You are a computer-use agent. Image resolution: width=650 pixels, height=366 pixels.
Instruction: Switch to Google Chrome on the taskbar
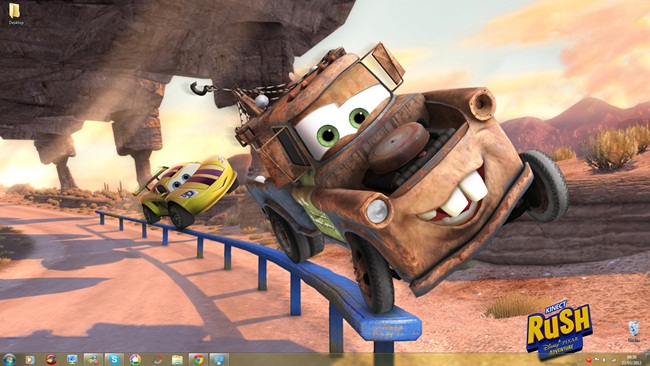[198, 359]
